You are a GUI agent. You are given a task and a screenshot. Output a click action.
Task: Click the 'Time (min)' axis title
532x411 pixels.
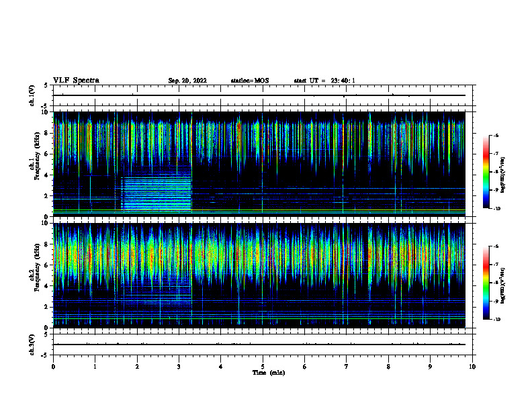tap(269, 373)
